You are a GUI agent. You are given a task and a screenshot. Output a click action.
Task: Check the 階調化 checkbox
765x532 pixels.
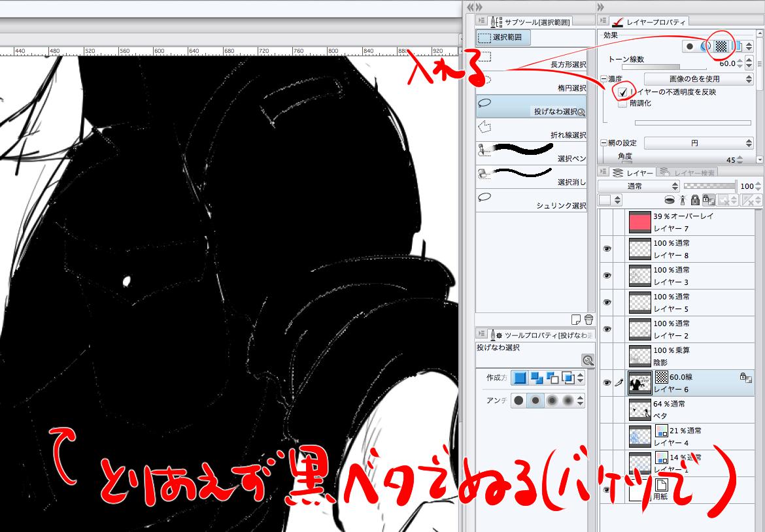click(x=622, y=103)
